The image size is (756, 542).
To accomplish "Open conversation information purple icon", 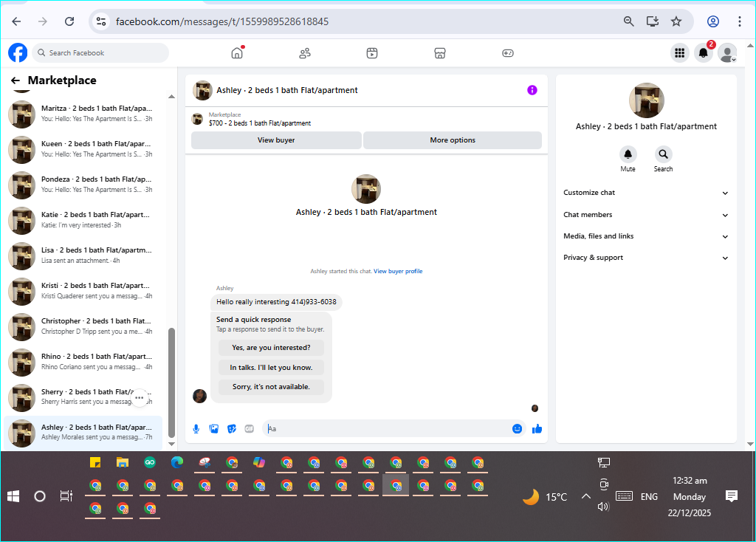I will click(x=532, y=90).
